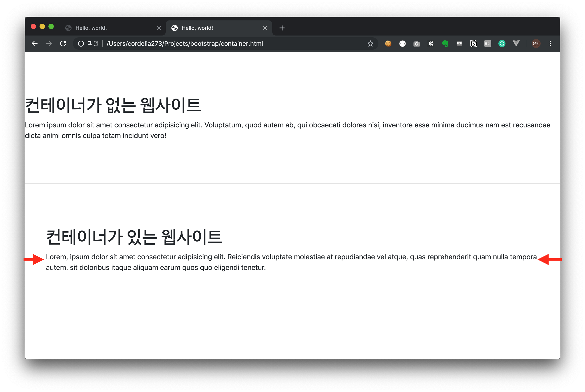Open the React Developer Tools extension
Viewport: 585px width, 392px height.
431,44
